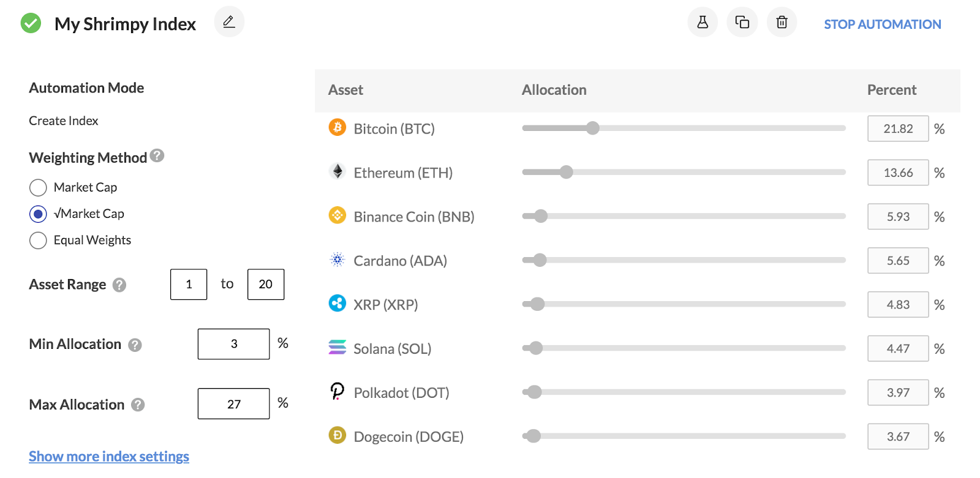Click the Dogecoin percent field

(x=898, y=437)
